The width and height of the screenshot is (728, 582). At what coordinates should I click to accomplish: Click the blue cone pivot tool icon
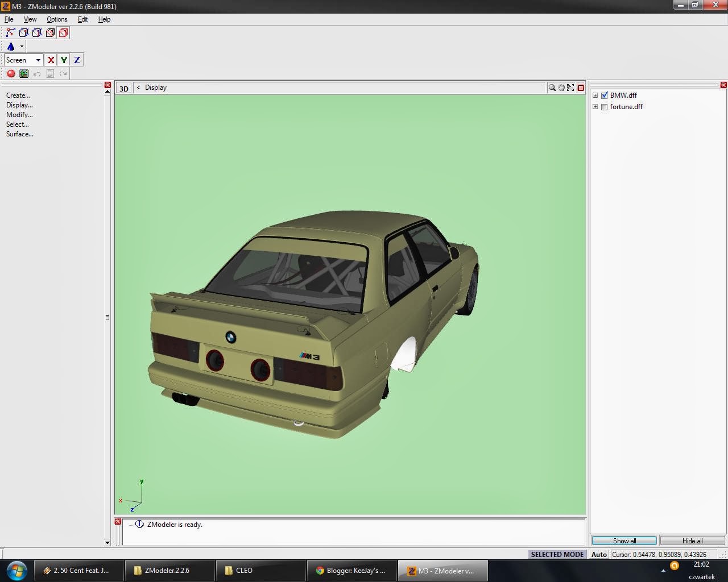coord(11,47)
